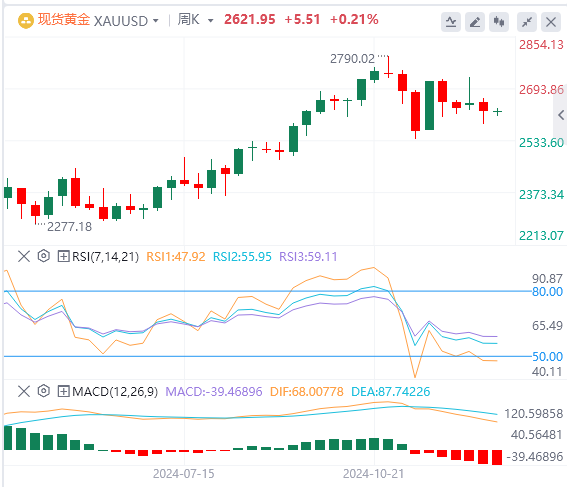Expand the 周K timeframe dropdown
This screenshot has height=487, width=567.
pos(210,21)
